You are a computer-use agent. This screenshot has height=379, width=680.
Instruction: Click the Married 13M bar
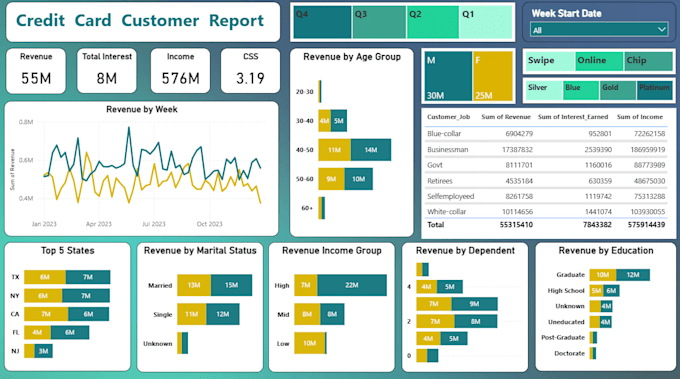(194, 285)
